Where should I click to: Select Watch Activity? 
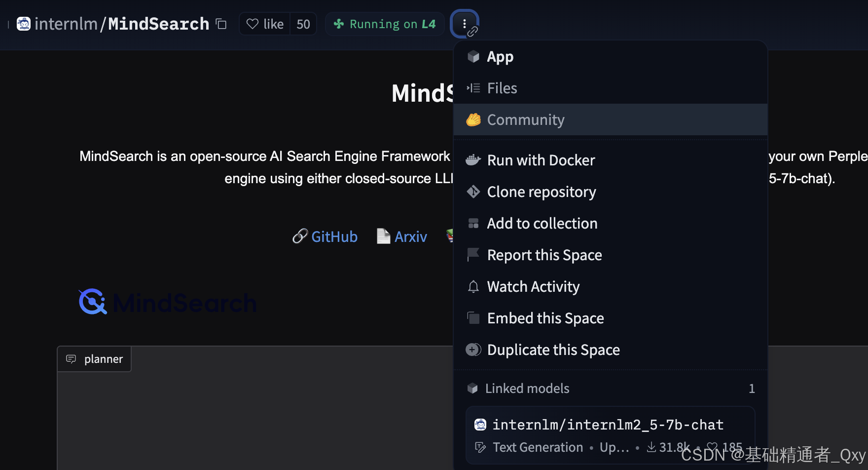pyautogui.click(x=610, y=286)
